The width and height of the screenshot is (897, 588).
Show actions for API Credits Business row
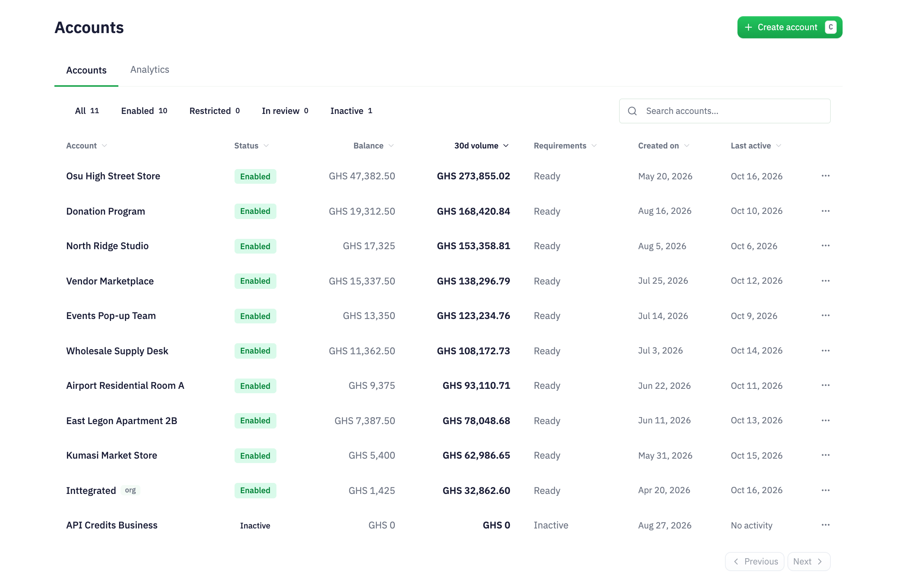825,524
